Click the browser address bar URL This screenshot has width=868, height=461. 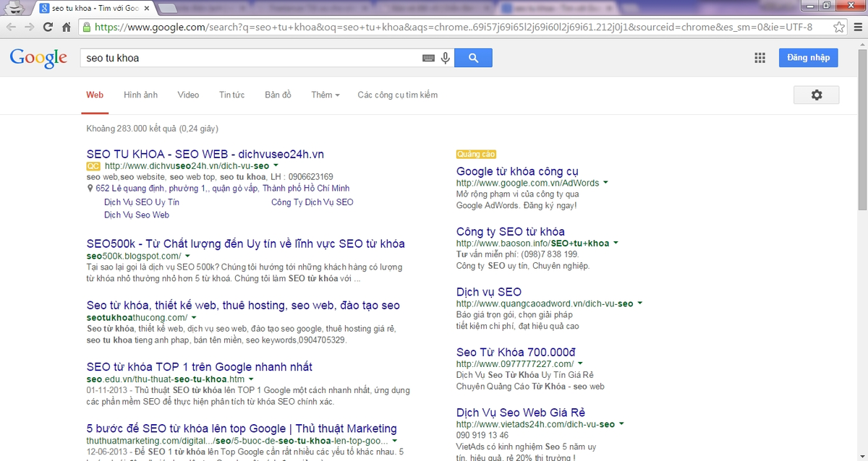coord(454,27)
